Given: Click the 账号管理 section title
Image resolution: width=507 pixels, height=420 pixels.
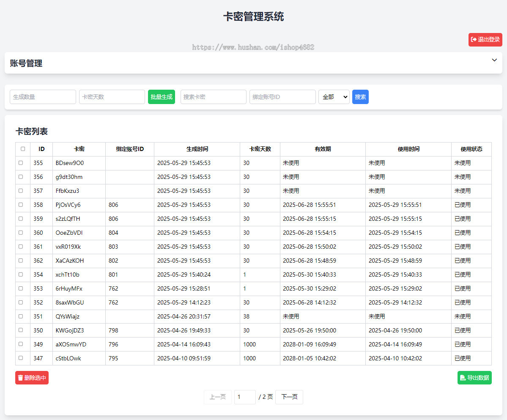Looking at the screenshot, I should (x=26, y=63).
